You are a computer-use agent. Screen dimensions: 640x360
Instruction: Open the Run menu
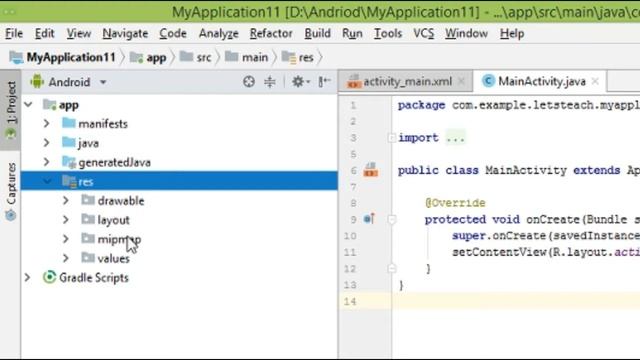coord(352,33)
